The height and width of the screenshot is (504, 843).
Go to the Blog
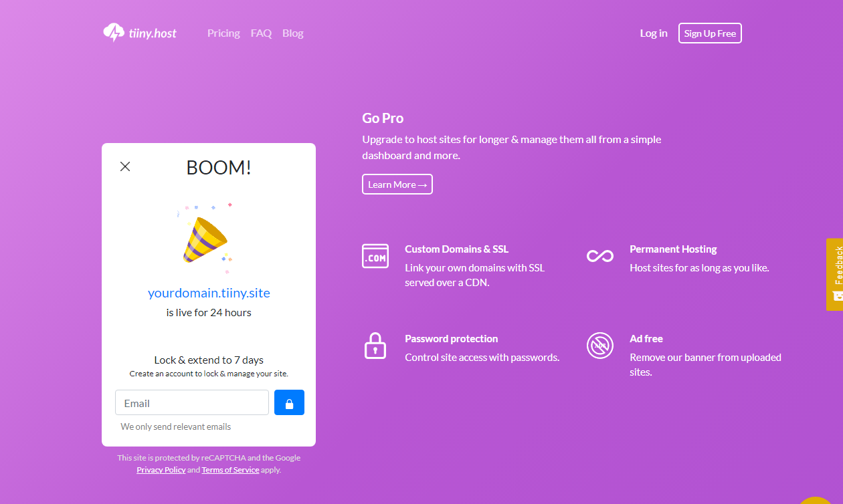tap(293, 33)
